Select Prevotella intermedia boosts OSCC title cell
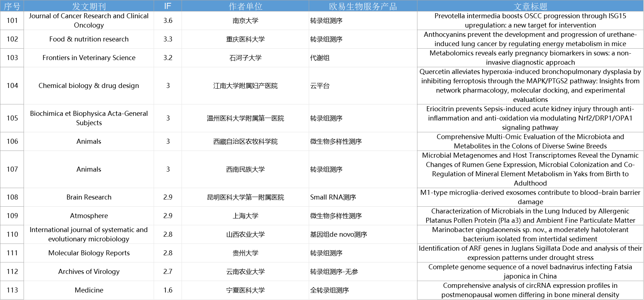 click(530, 21)
